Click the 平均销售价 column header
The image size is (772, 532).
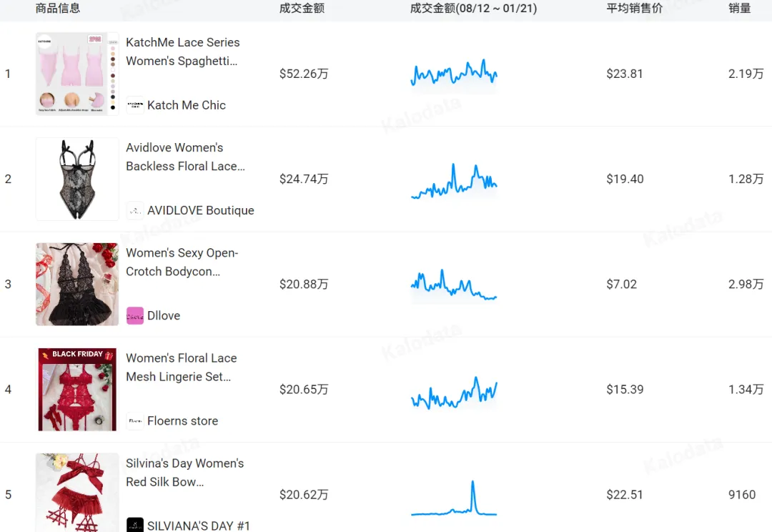635,9
